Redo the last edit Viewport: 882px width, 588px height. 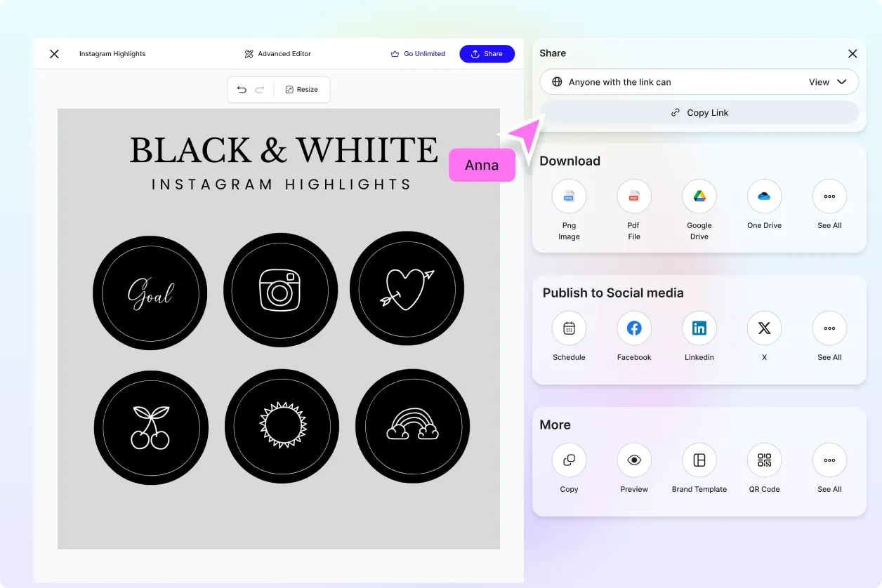tap(259, 90)
